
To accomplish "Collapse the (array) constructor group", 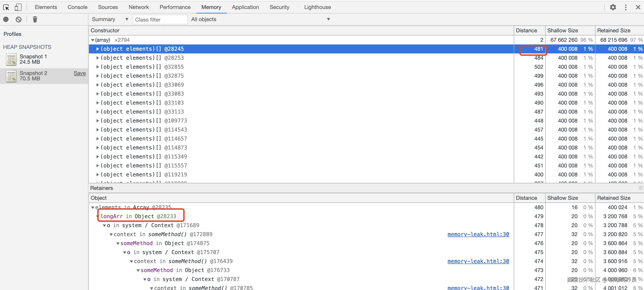I will point(93,40).
